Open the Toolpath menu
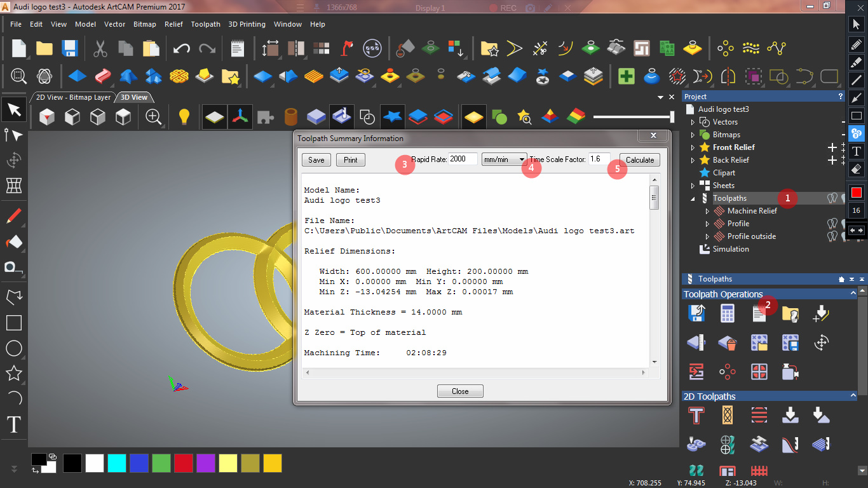Image resolution: width=868 pixels, height=488 pixels. click(205, 24)
